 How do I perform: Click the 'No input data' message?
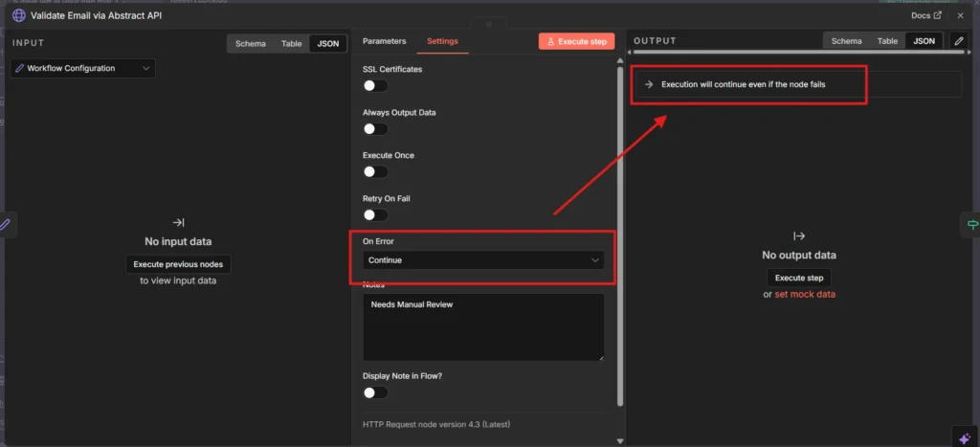[178, 241]
